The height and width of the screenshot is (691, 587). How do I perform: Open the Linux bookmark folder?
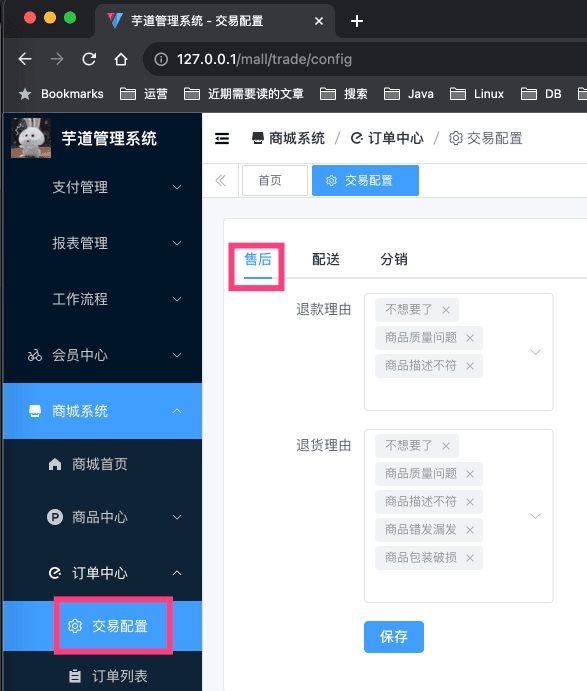(477, 94)
